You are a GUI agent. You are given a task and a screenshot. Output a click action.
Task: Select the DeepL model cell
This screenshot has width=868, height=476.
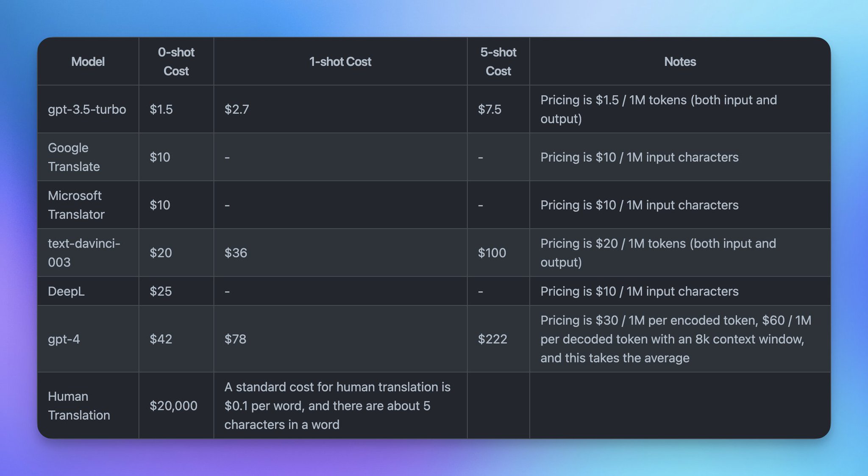pos(66,291)
